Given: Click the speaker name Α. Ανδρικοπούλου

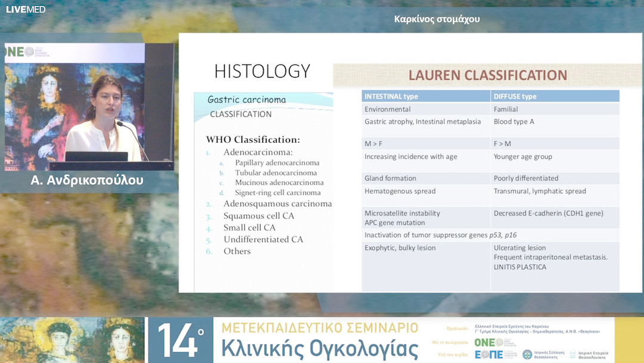Looking at the screenshot, I should point(87,180).
